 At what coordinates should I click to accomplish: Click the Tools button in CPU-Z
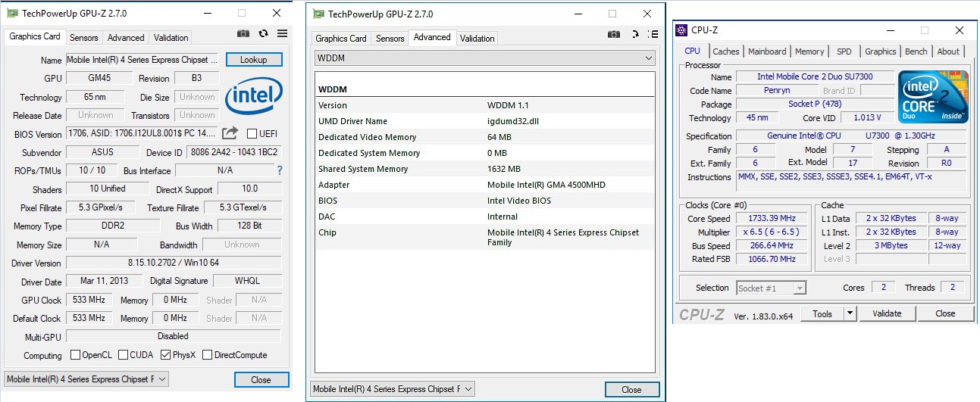click(x=822, y=313)
